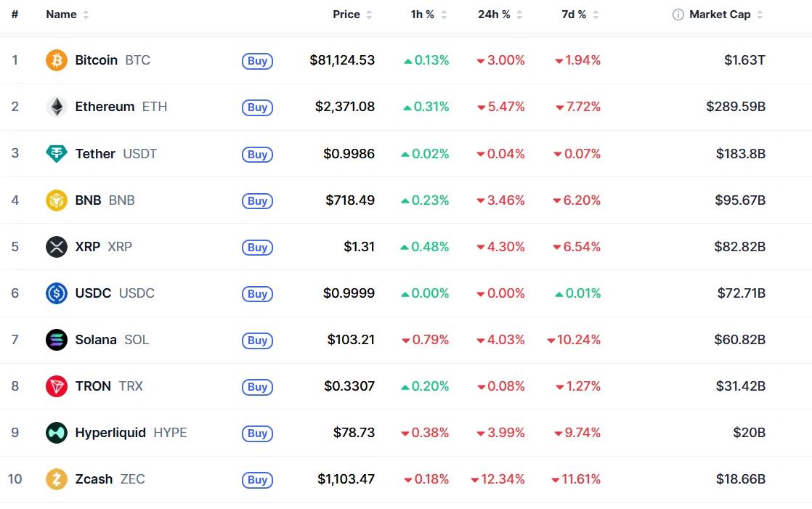
Task: Click the Bitcoin coin logo icon
Action: [57, 60]
